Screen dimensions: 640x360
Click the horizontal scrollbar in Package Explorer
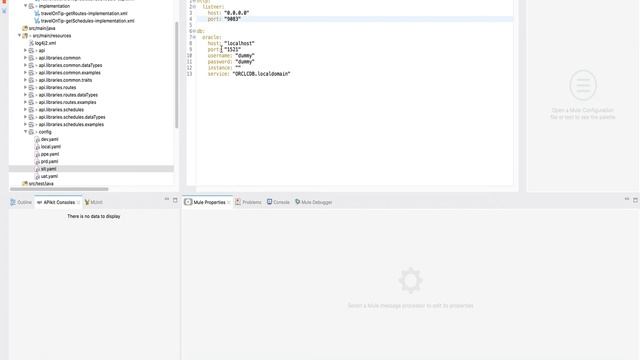(x=60, y=189)
